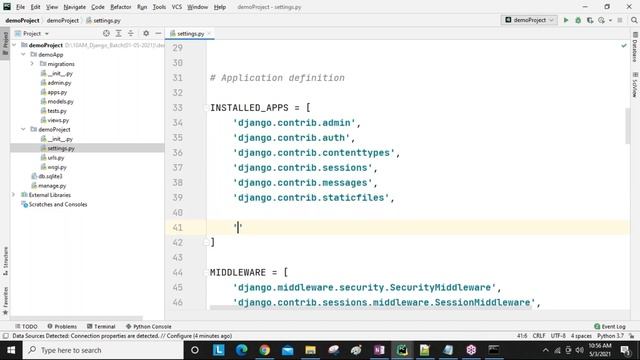The width and height of the screenshot is (640, 360).
Task: Open the SciView side tool window
Action: [635, 85]
